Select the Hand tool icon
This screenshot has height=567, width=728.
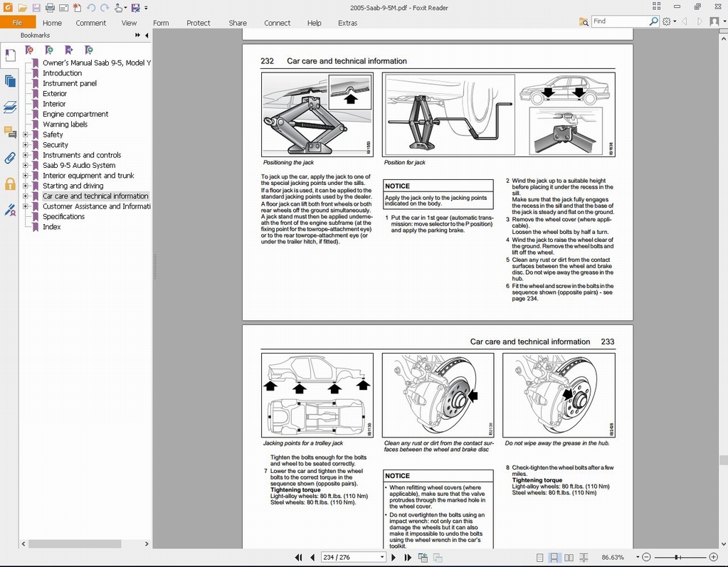click(x=119, y=8)
